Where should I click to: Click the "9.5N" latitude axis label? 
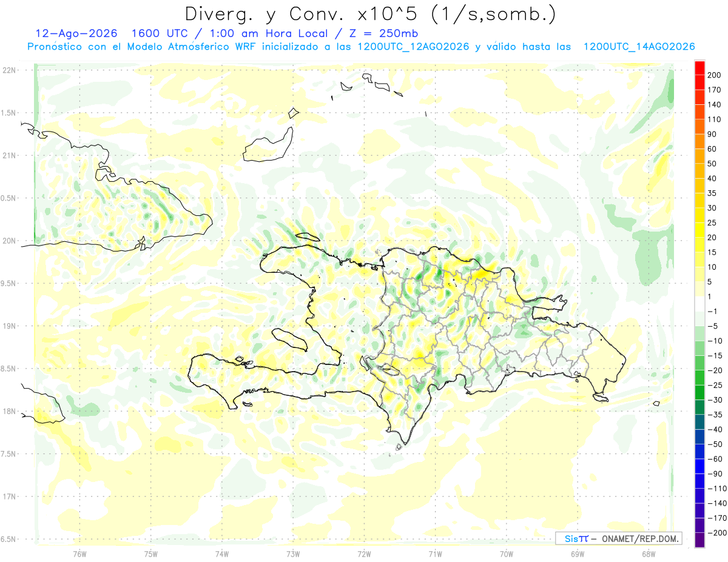point(9,283)
